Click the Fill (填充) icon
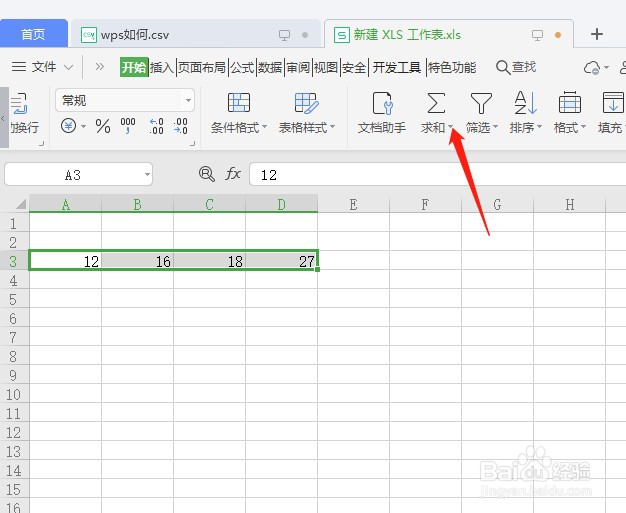Screen dimensions: 626x513 613,103
